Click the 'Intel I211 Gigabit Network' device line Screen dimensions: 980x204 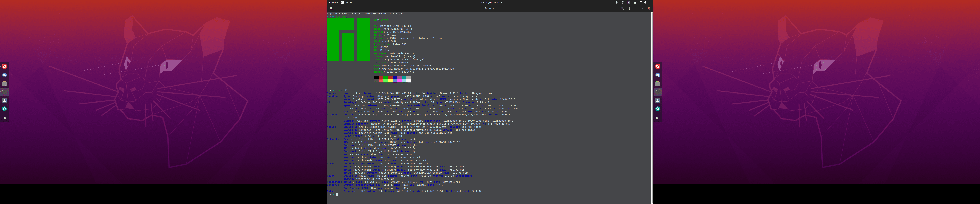point(380,151)
